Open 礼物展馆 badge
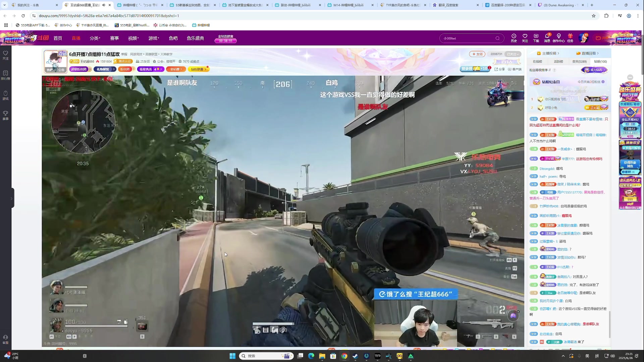Image resolution: width=644 pixels, height=362 pixels. [104, 69]
